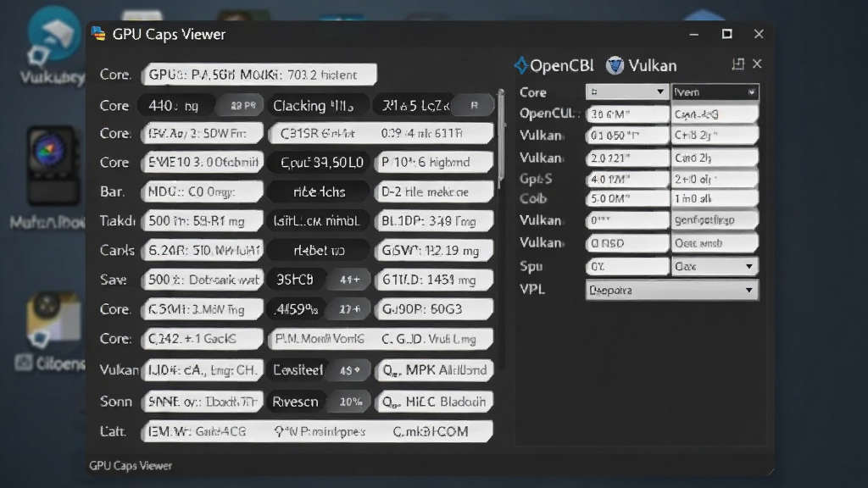
Task: Click the 'Oeae amsb' cell in the right panel
Action: (x=715, y=243)
